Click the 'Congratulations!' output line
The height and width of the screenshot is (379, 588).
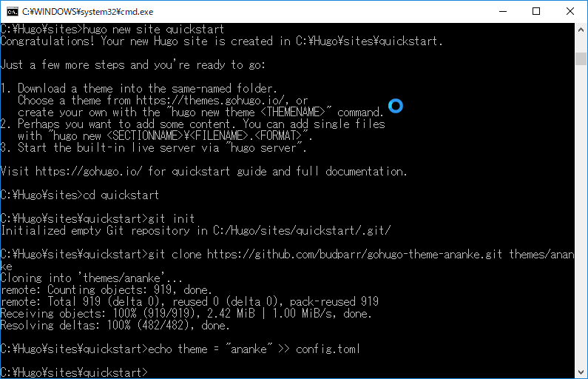click(221, 41)
